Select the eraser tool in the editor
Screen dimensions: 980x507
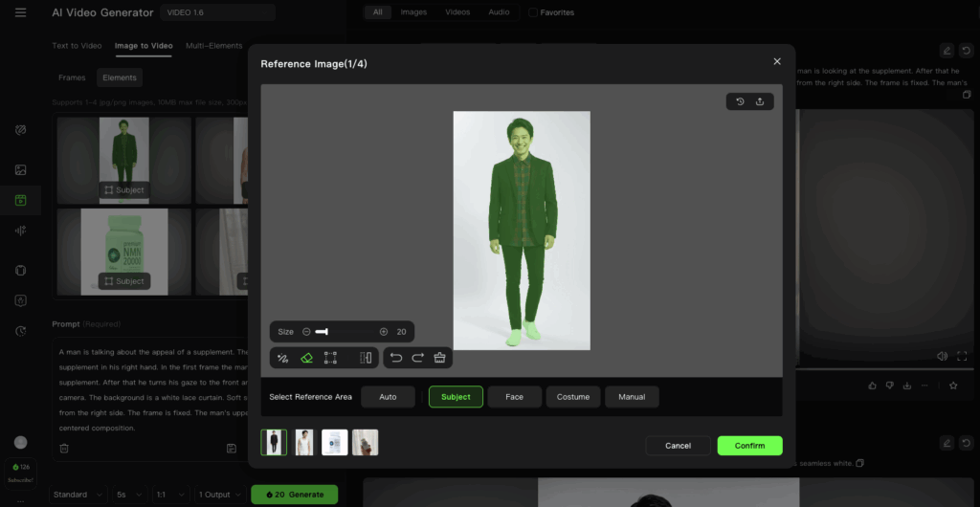(307, 358)
